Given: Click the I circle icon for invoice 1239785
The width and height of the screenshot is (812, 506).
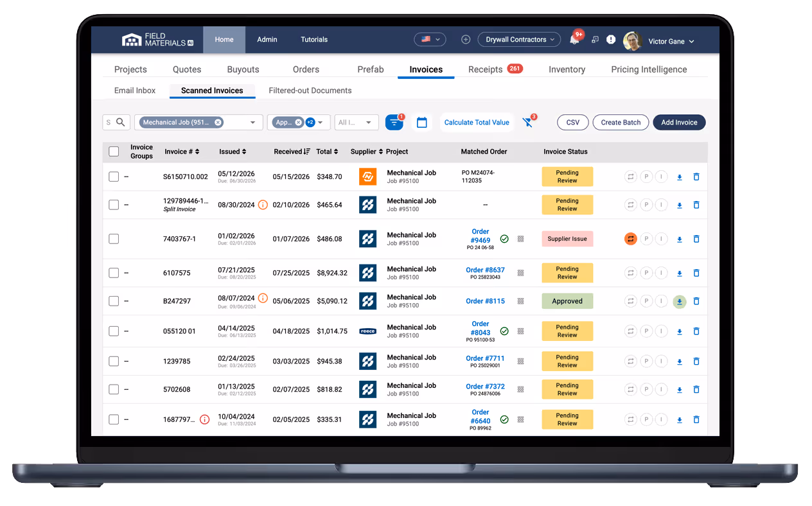Looking at the screenshot, I should pos(662,362).
